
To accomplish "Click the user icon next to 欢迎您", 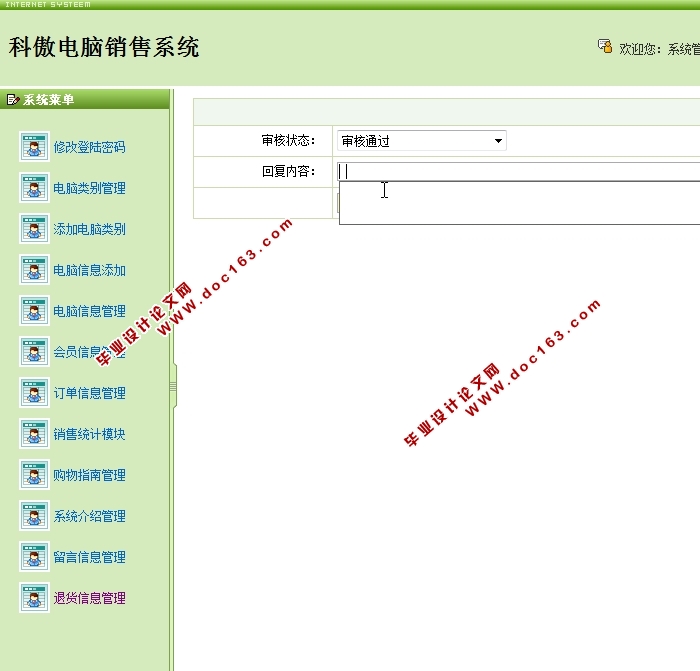I will tap(605, 46).
